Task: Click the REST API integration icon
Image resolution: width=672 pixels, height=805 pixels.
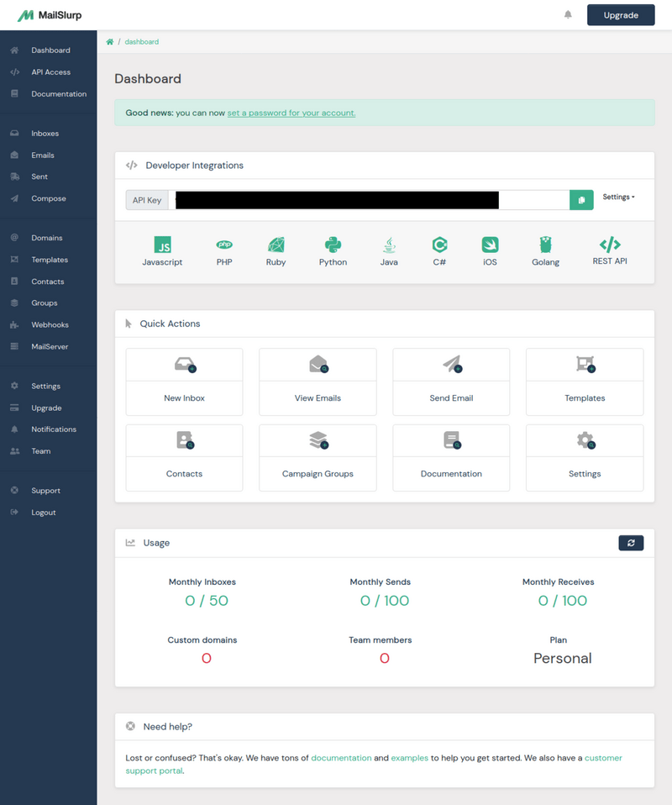Action: tap(610, 245)
